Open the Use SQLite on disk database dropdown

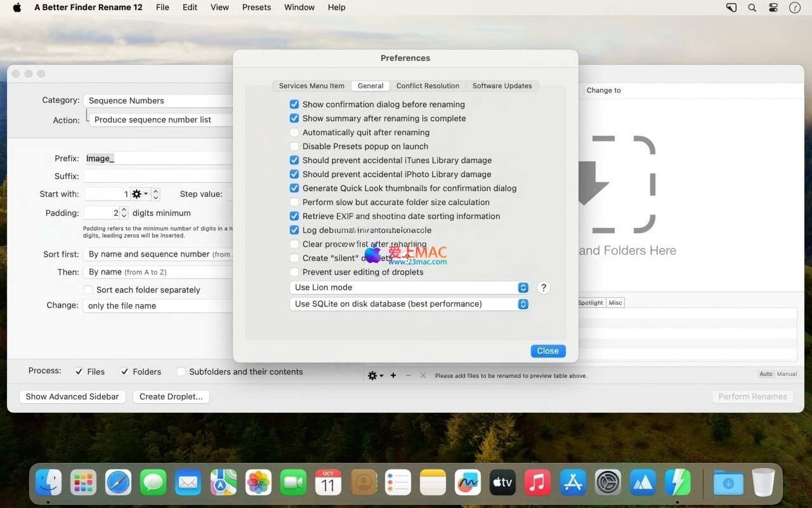pyautogui.click(x=409, y=304)
